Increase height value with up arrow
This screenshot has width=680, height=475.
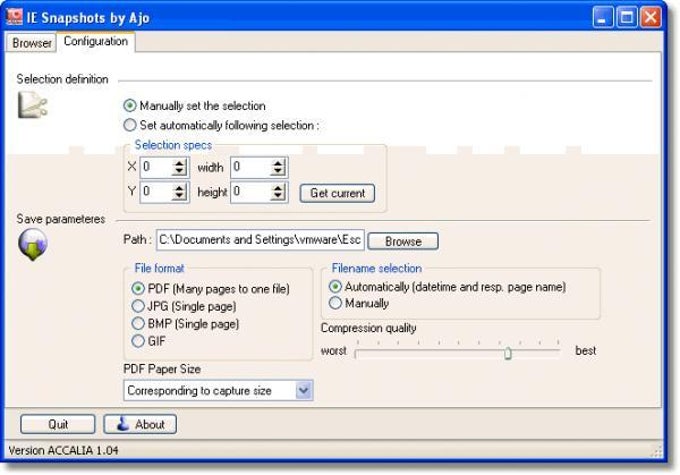click(x=278, y=188)
